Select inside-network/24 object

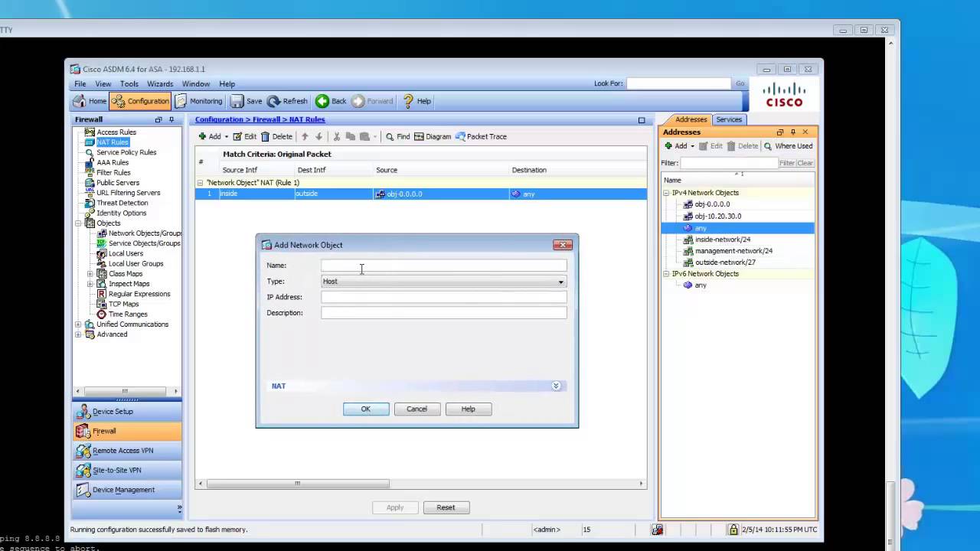pos(722,240)
